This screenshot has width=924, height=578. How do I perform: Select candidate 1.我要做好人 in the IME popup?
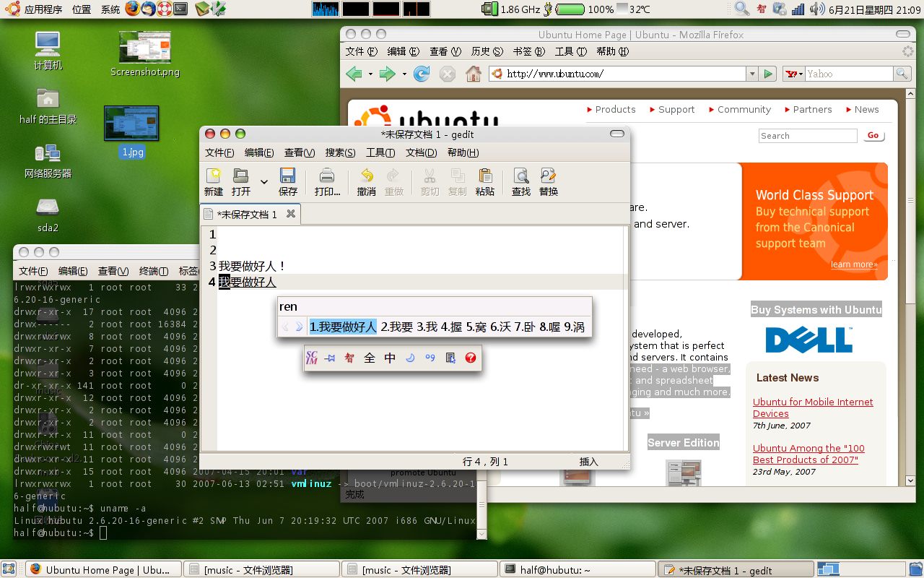[x=343, y=327]
